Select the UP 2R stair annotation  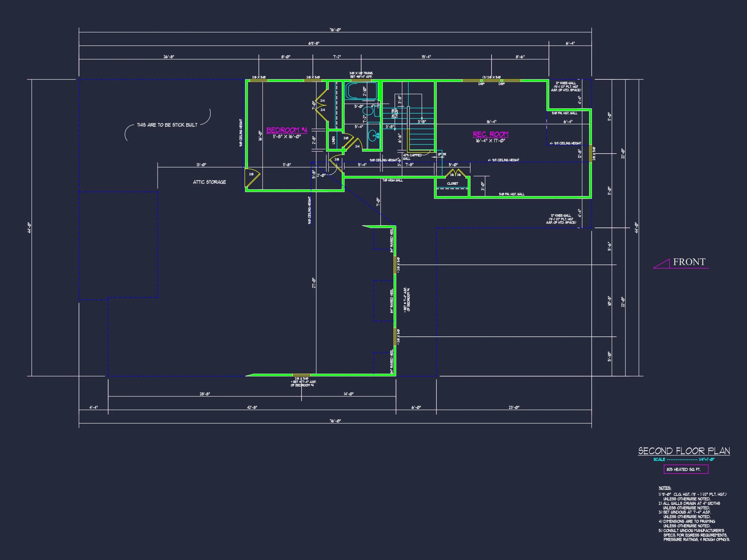pyautogui.click(x=442, y=155)
